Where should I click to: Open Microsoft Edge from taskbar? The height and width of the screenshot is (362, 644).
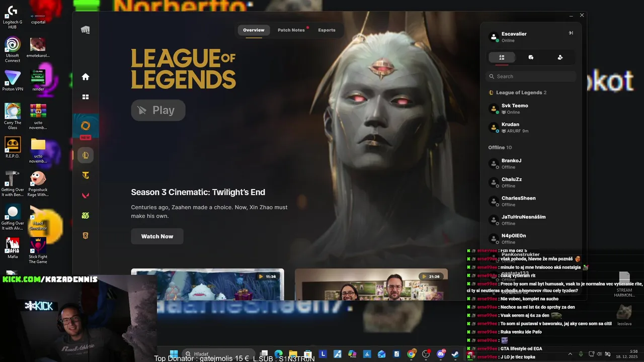click(279, 354)
